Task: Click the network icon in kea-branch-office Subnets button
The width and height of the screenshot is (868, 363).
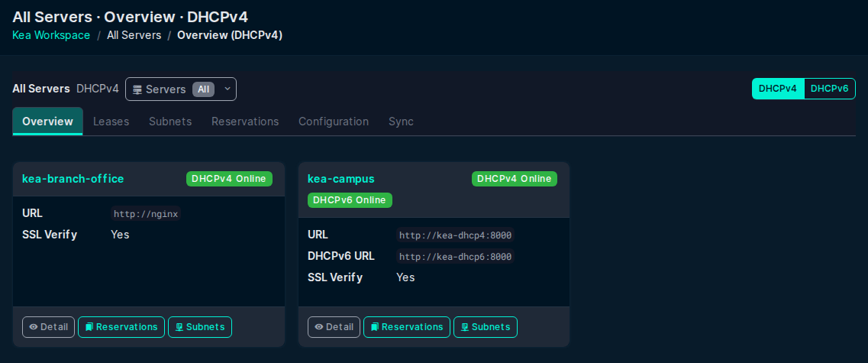Action: (x=179, y=327)
